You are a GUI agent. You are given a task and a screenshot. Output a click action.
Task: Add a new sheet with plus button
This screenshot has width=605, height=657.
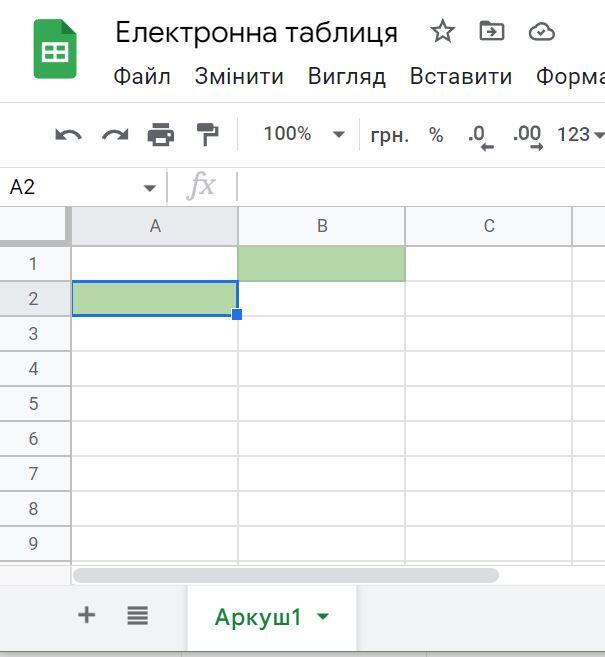87,615
